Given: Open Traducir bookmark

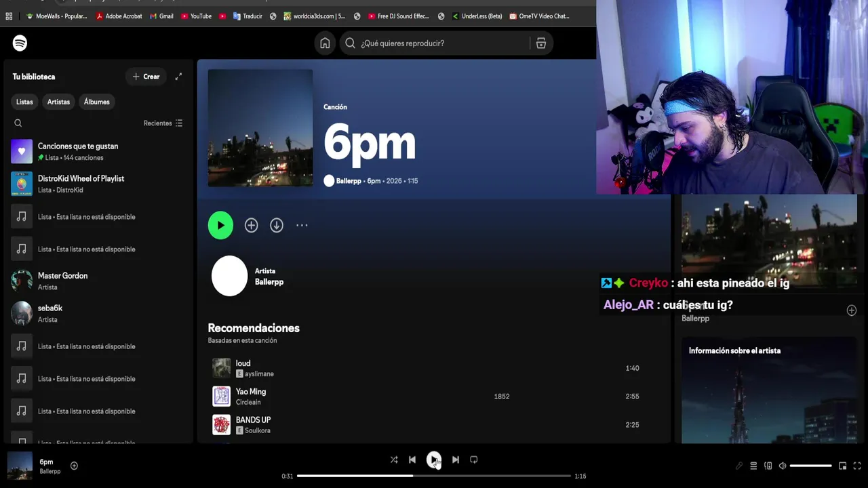Looking at the screenshot, I should (x=248, y=16).
